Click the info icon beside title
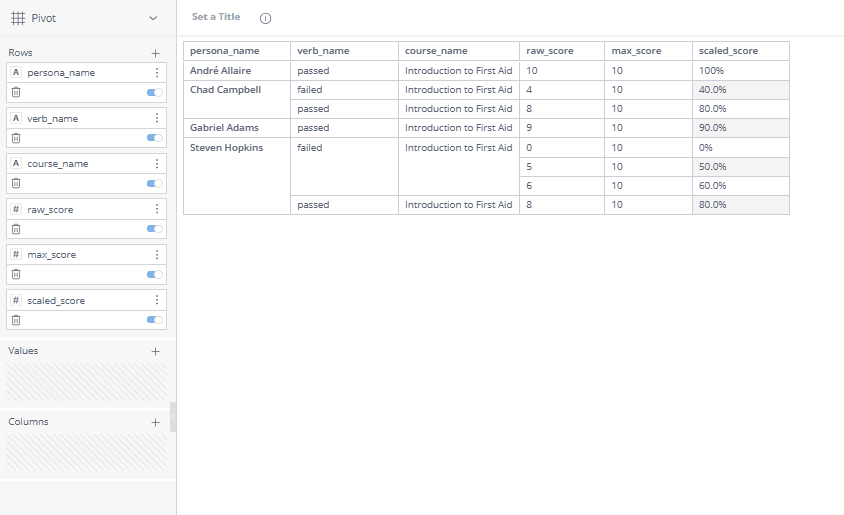Screen dimensions: 844x515 tap(265, 18)
